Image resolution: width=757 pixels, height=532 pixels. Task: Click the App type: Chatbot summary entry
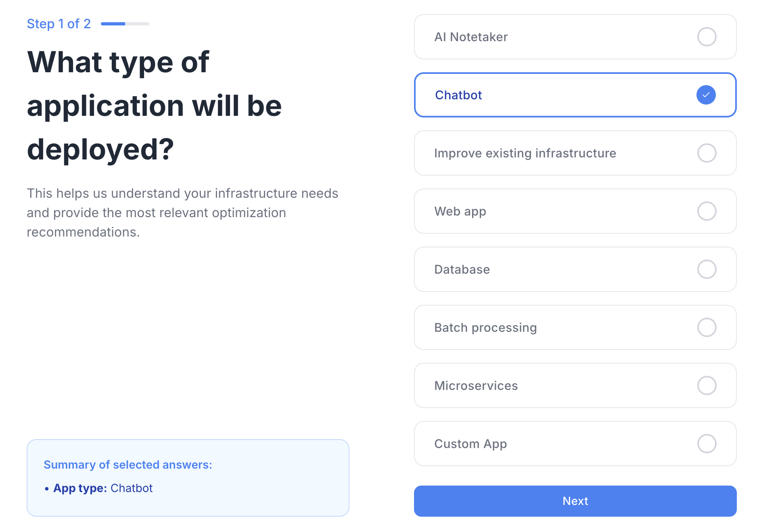click(x=103, y=488)
